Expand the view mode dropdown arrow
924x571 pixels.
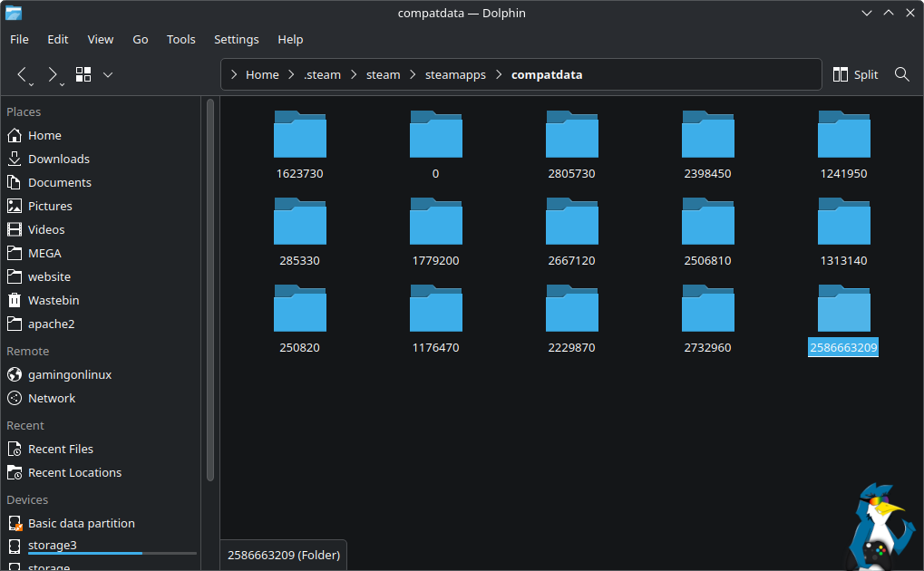[108, 74]
